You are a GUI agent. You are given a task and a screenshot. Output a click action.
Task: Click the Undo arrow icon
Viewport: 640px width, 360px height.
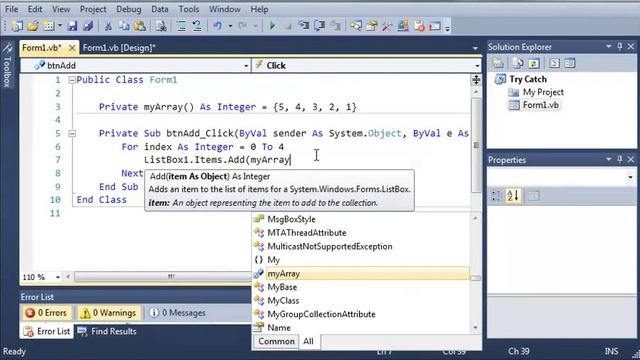(x=217, y=26)
